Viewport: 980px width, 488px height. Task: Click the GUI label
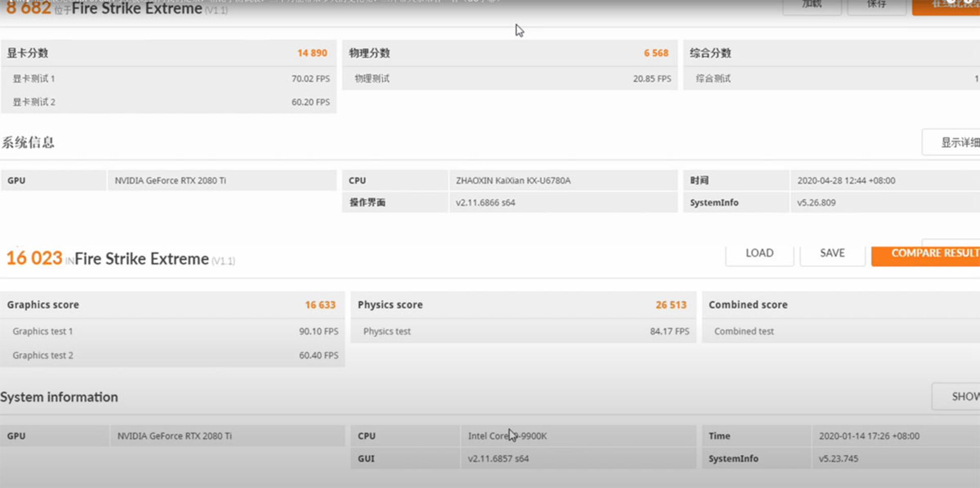366,458
